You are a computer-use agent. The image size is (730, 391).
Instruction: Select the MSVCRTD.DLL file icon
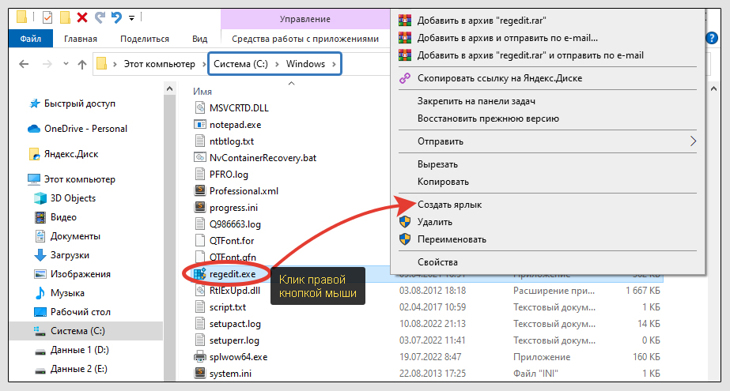[x=200, y=108]
